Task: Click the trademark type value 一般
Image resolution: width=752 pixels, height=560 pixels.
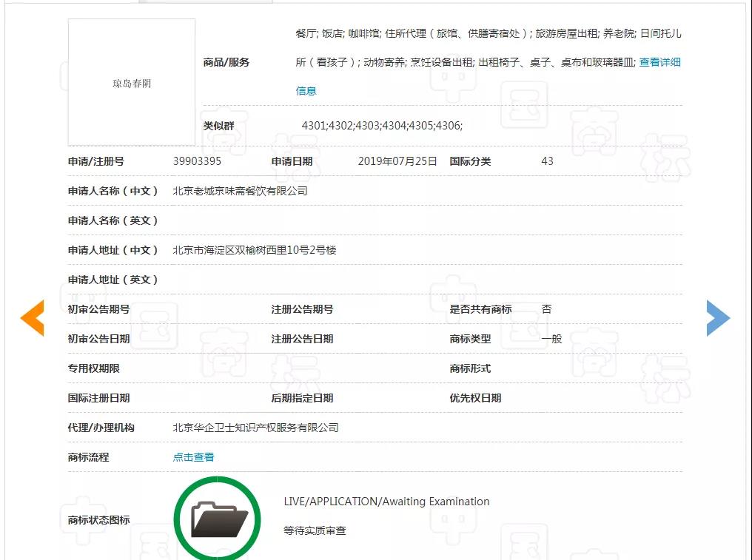Action: [x=551, y=339]
